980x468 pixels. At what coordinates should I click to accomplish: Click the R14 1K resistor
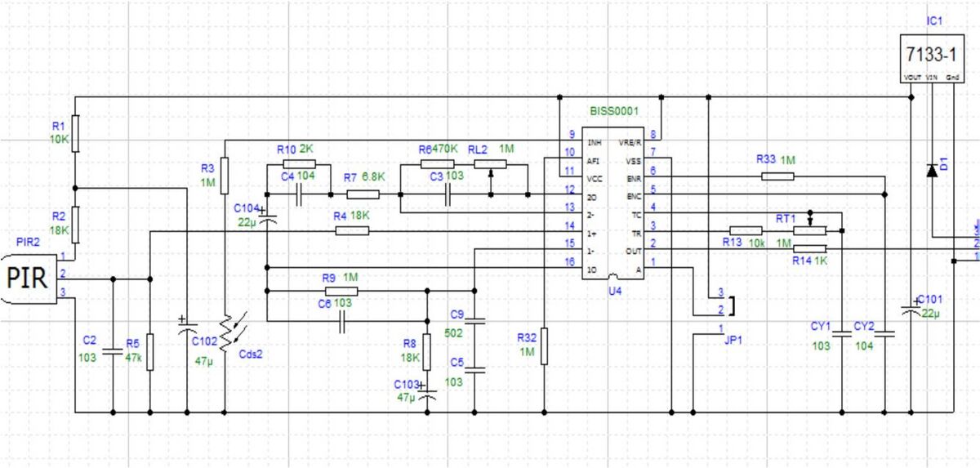pos(810,248)
